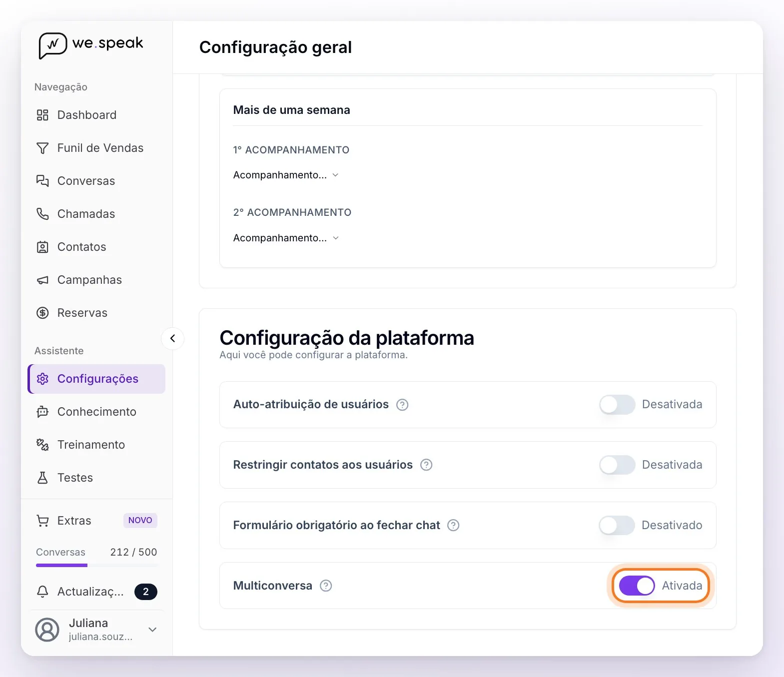Click the Contatos address book icon

[x=42, y=247]
